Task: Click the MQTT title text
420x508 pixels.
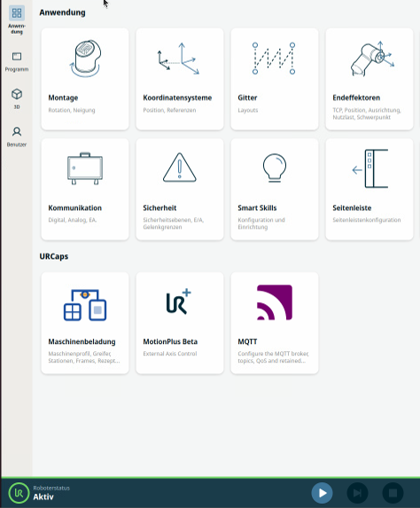Action: [247, 342]
